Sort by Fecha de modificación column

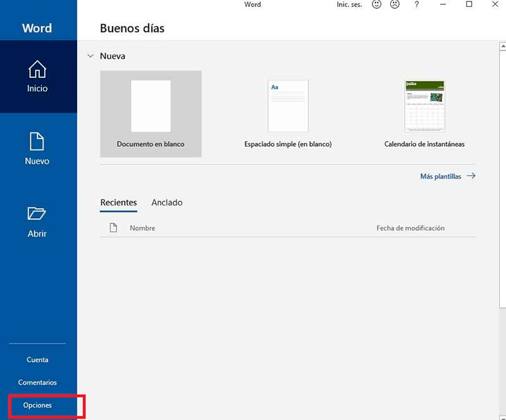(410, 228)
